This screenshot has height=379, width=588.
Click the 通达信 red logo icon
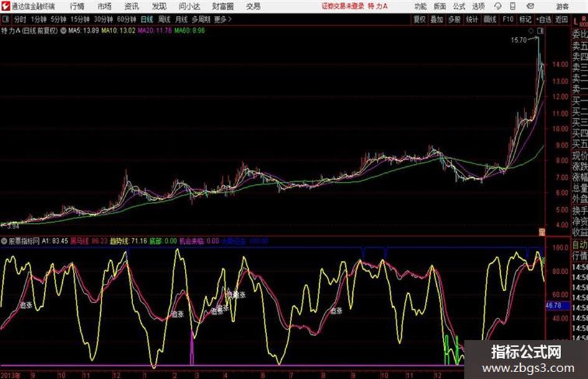[x=6, y=6]
